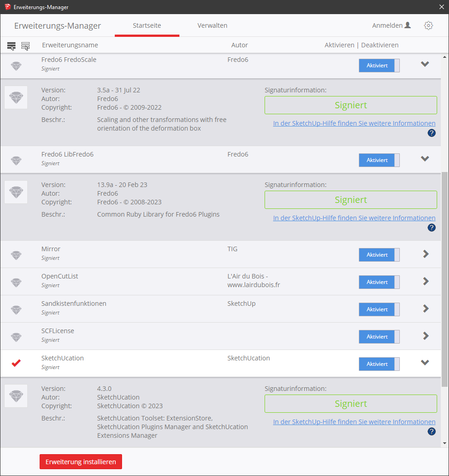The height and width of the screenshot is (476, 449).
Task: Toggle Aktiviert for Sandkistenfunktionen
Action: pos(379,309)
